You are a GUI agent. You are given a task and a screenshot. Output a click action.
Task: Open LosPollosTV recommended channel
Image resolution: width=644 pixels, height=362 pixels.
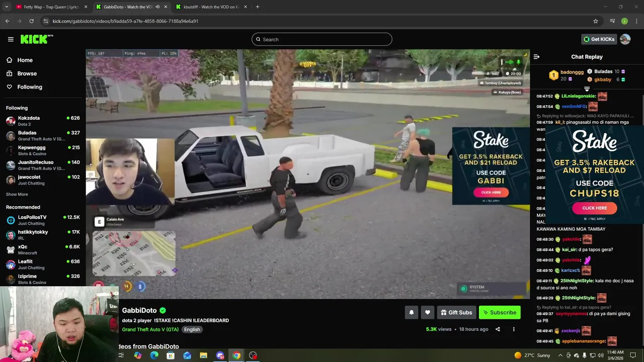(x=43, y=220)
